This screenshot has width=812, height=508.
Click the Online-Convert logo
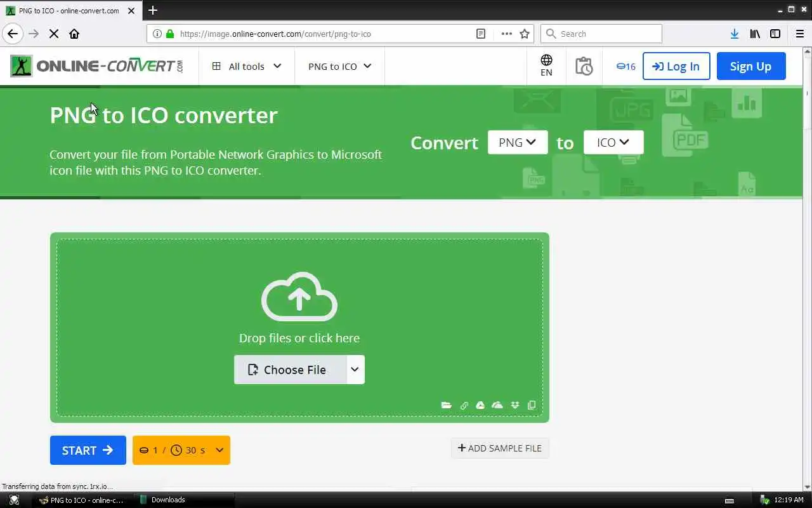pyautogui.click(x=97, y=66)
